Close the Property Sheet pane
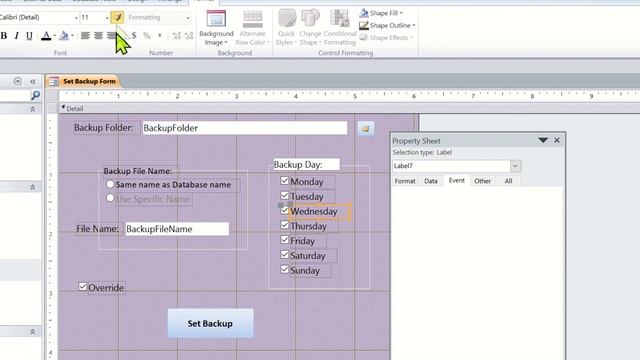This screenshot has height=360, width=640. [557, 140]
